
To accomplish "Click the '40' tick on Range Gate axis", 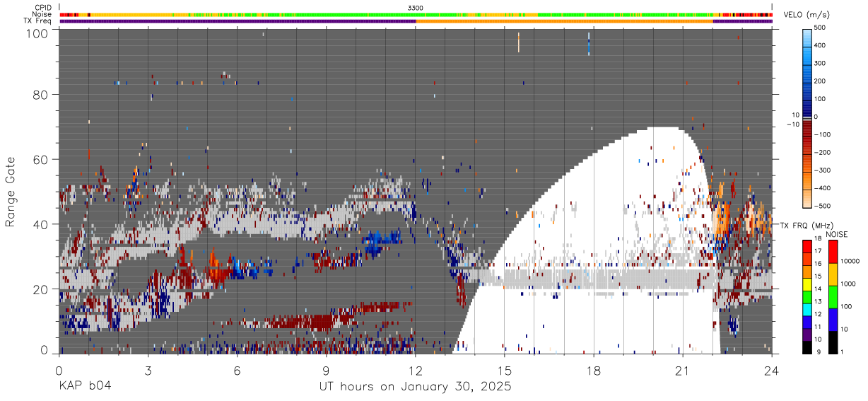I will 40,223.
